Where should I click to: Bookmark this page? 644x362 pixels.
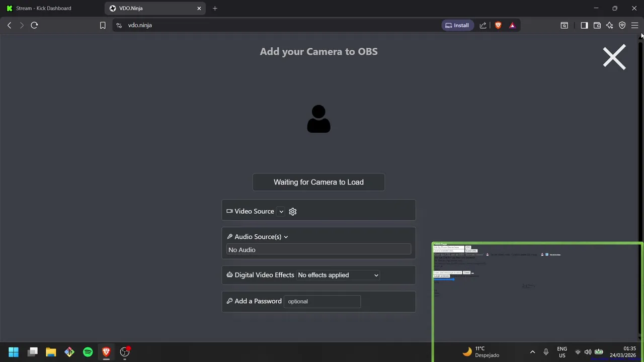point(103,25)
